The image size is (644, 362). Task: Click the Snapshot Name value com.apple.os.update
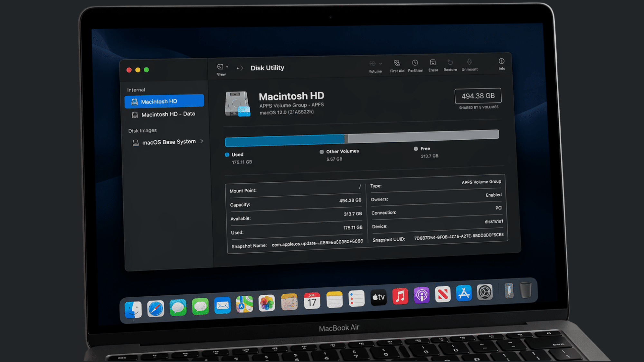pyautogui.click(x=317, y=243)
